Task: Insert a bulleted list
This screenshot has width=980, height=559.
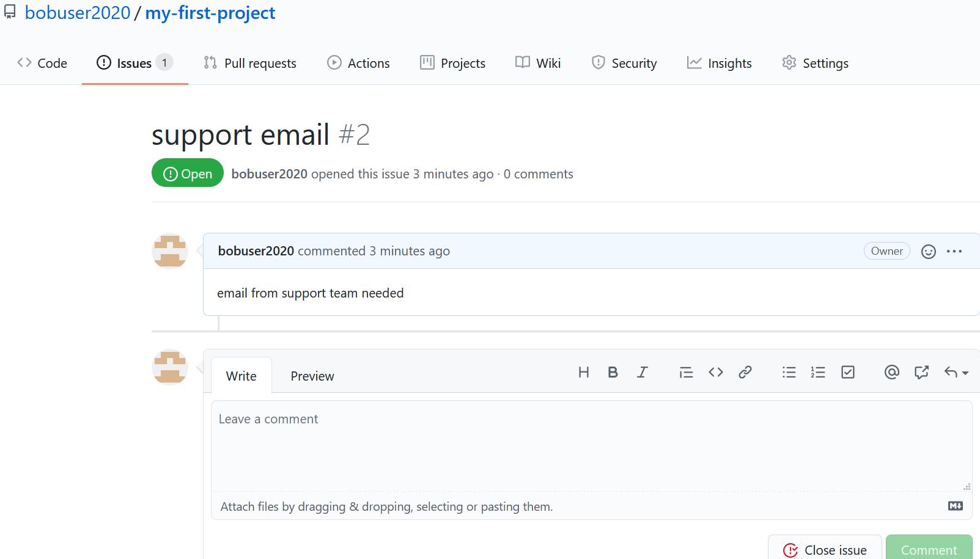Action: [789, 372]
